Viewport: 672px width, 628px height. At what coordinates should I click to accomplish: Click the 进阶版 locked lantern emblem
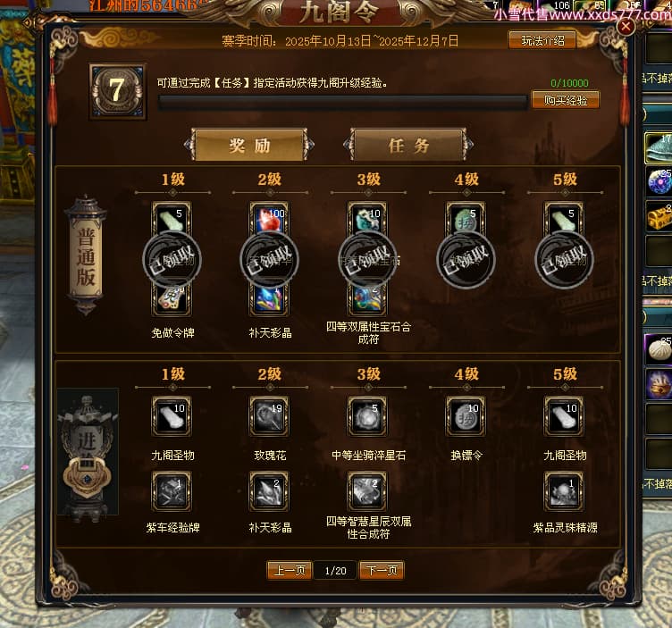[x=88, y=452]
